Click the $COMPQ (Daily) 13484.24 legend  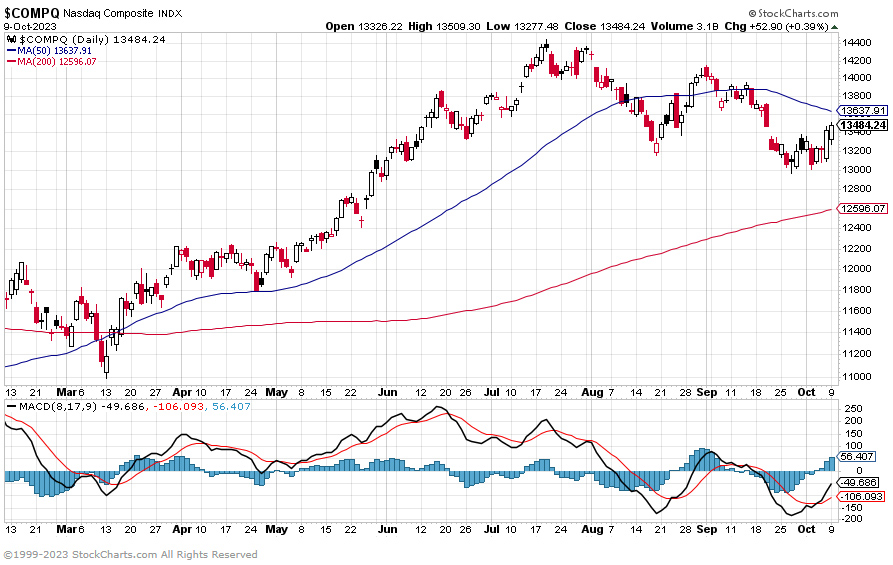tap(92, 39)
